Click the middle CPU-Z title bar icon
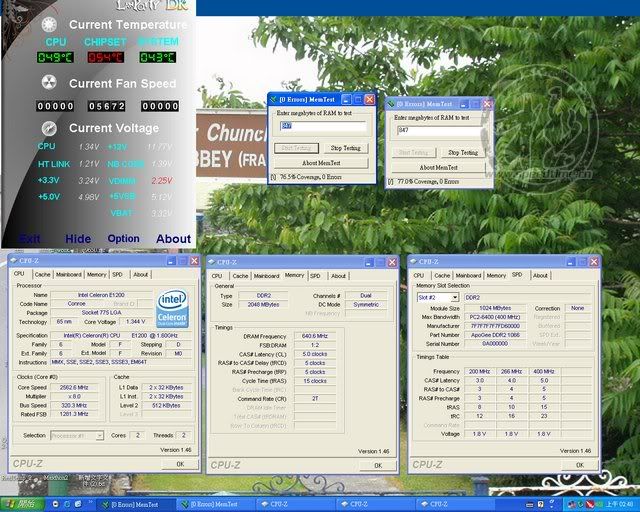The image size is (640, 512). (x=212, y=262)
